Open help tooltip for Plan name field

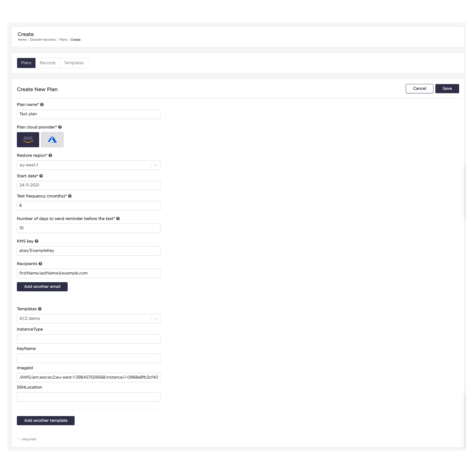coord(42,104)
